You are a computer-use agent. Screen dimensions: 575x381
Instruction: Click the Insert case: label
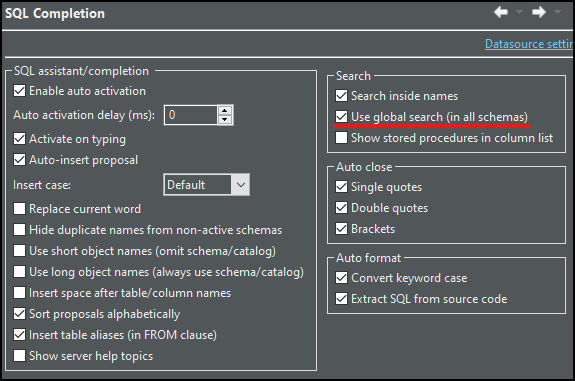click(42, 185)
